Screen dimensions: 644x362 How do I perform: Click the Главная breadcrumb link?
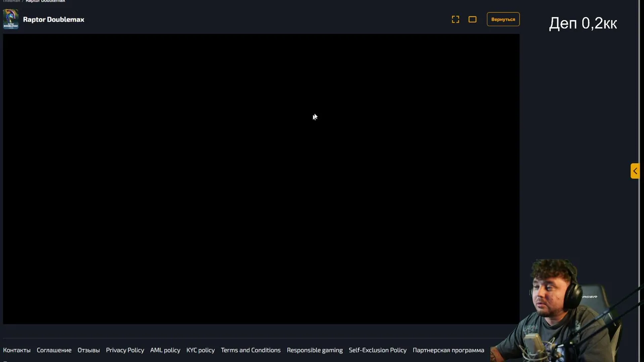pos(11,1)
